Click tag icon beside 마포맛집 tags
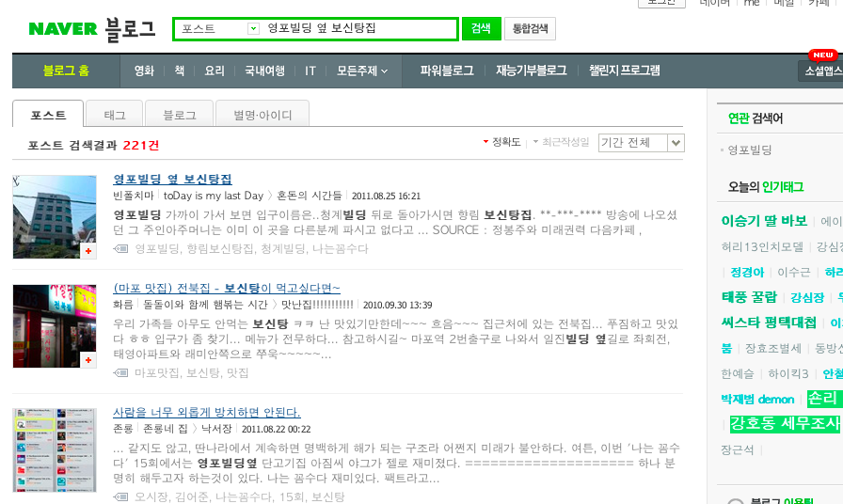Image resolution: width=843 pixels, height=504 pixels. (121, 373)
